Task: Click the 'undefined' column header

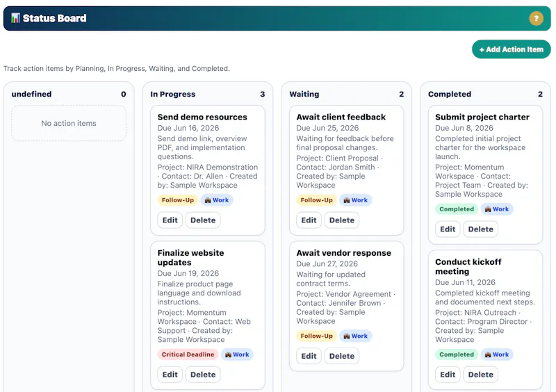Action: pos(31,94)
